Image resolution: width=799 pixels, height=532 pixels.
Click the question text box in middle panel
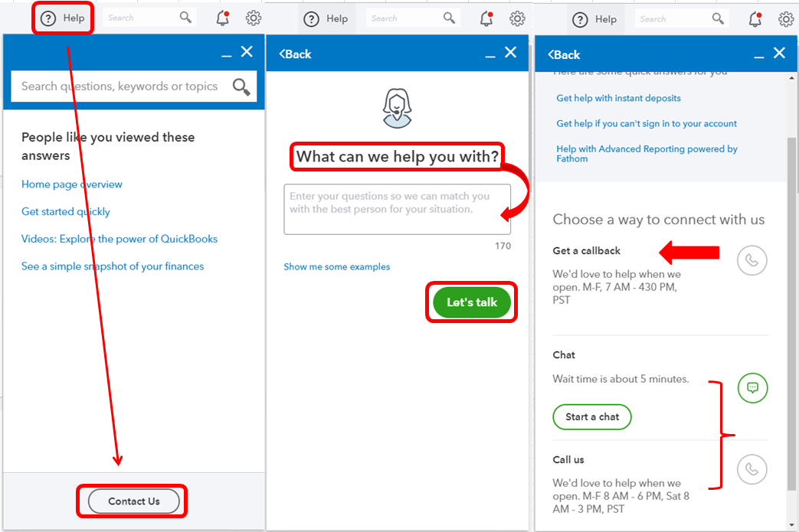(398, 209)
